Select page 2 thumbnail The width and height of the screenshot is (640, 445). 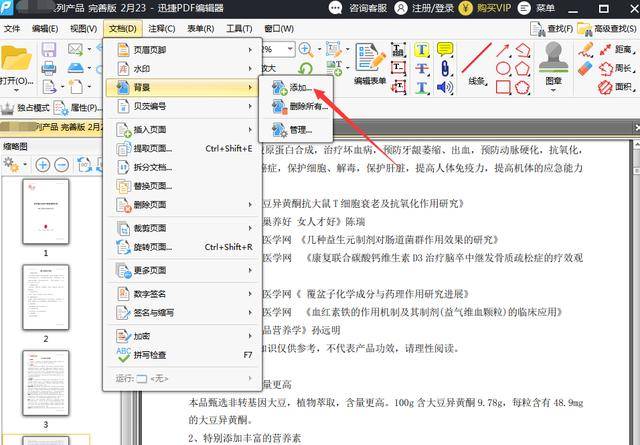coord(46,297)
